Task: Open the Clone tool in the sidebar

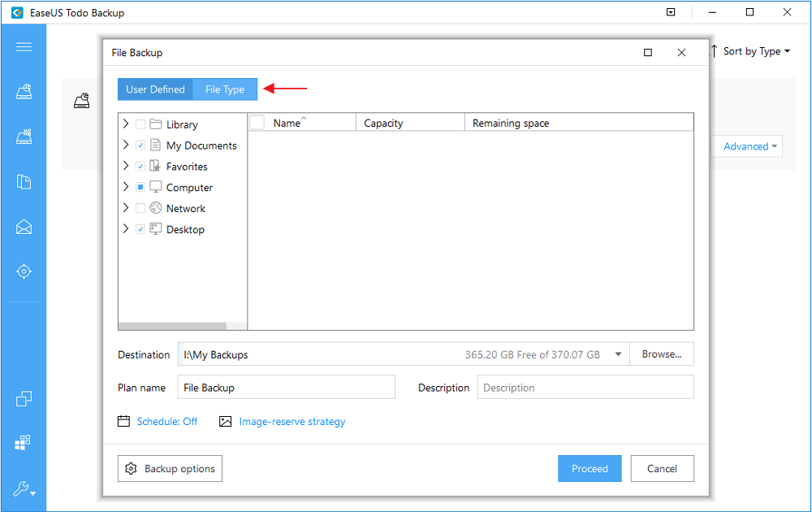Action: click(24, 398)
